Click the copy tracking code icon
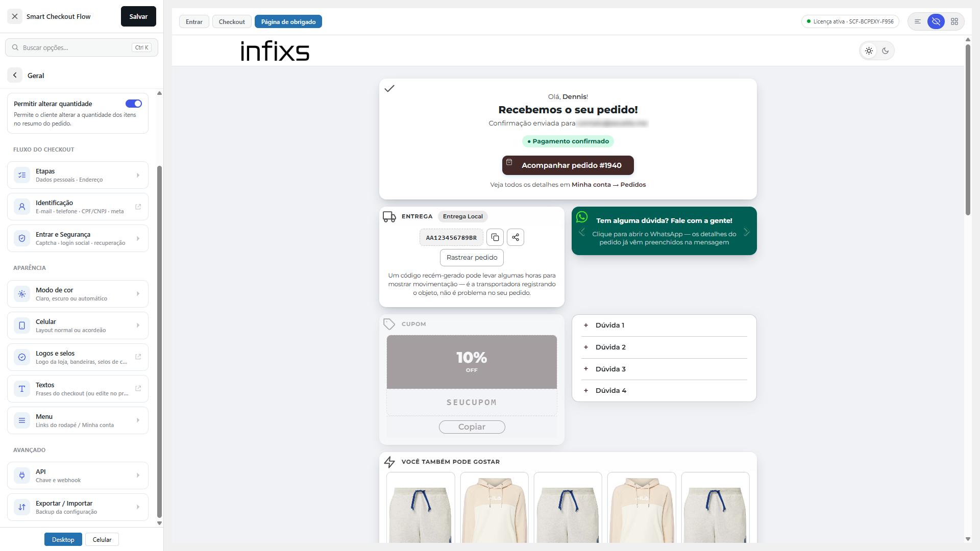Image resolution: width=980 pixels, height=551 pixels. coord(495,237)
